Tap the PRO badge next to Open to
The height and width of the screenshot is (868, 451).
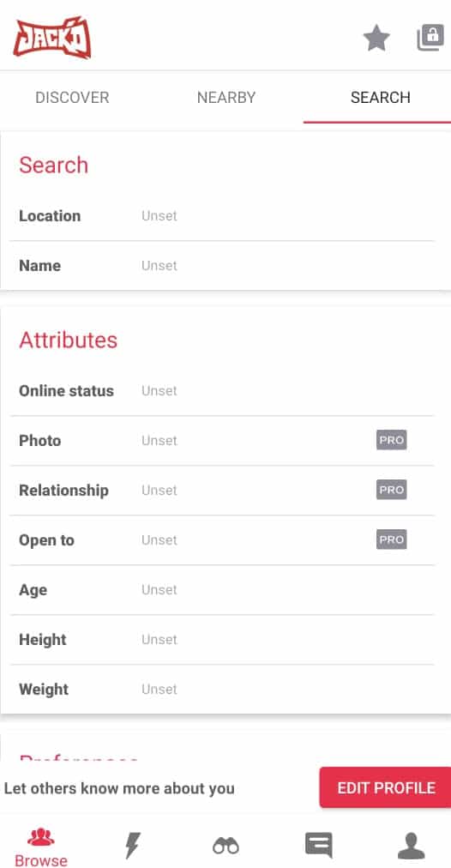tap(392, 539)
